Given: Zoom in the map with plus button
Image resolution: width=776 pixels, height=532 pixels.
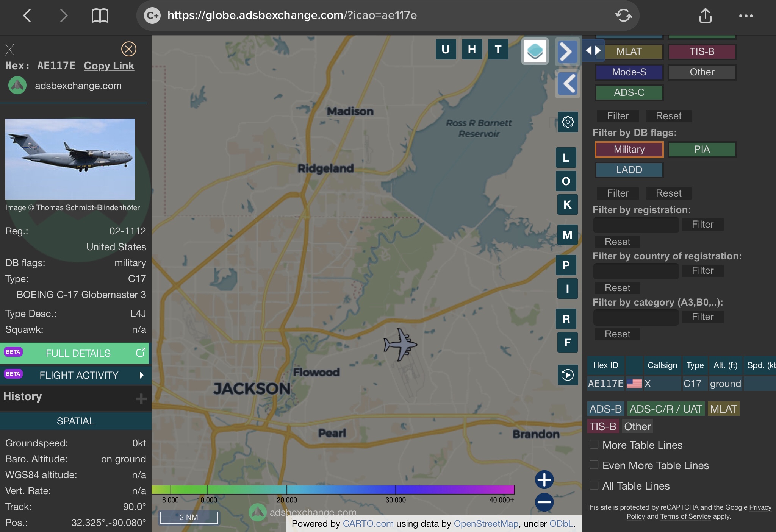Looking at the screenshot, I should (544, 480).
